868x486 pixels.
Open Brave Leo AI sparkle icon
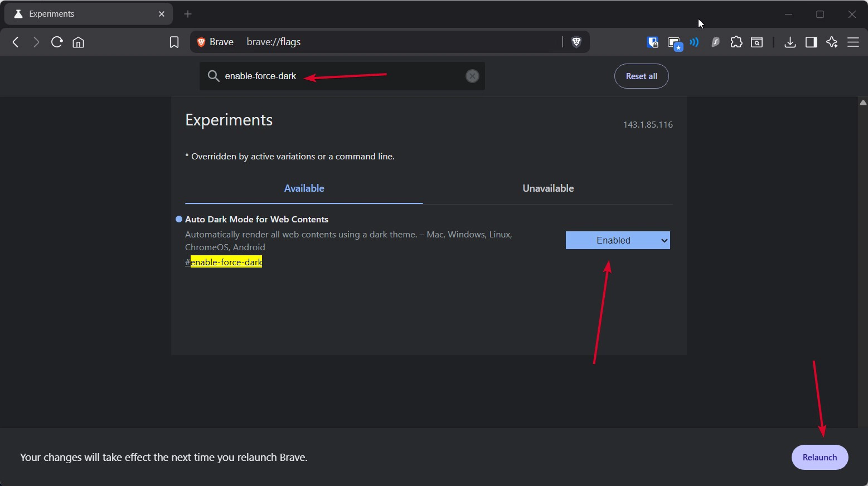click(x=832, y=42)
